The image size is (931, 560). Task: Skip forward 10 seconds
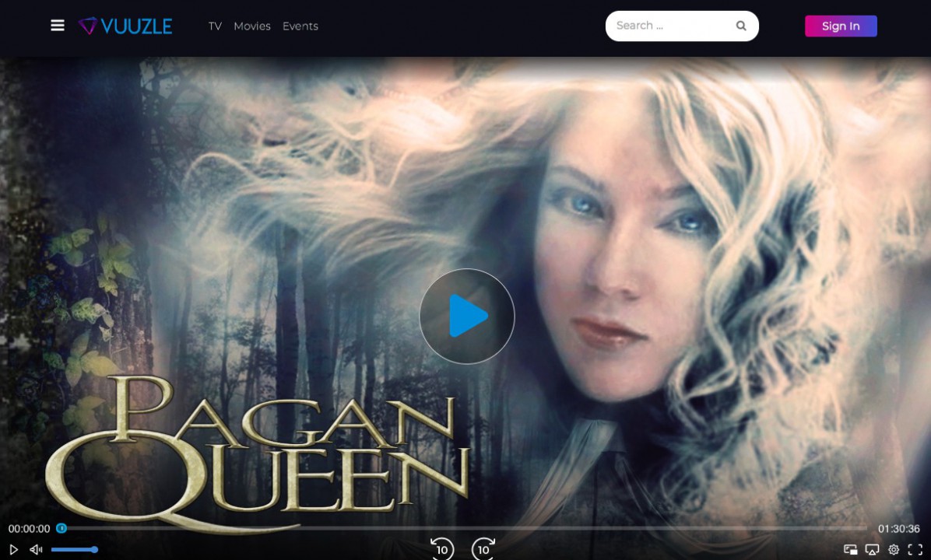tap(483, 549)
